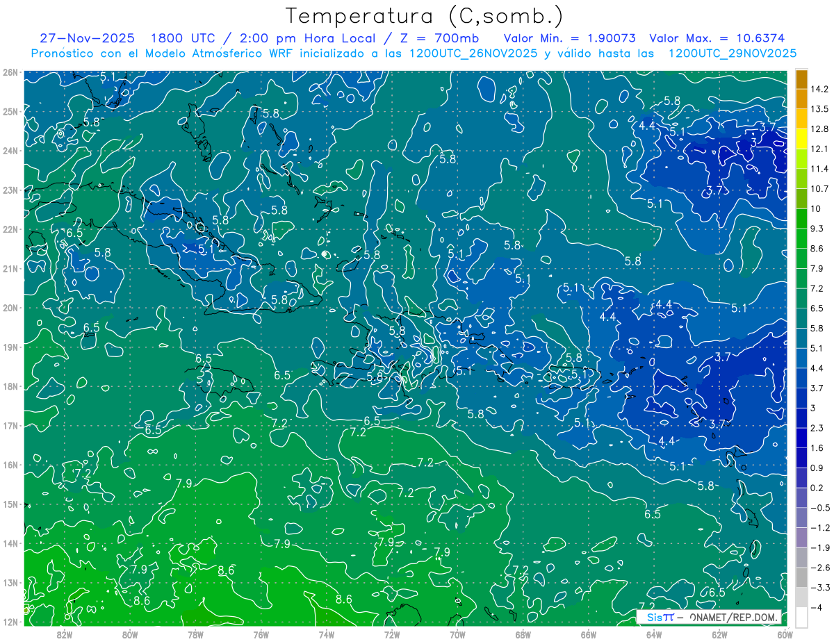Click the 1200UTC_29NOV2025 valid-until text
This screenshot has height=644, width=834.
click(733, 53)
